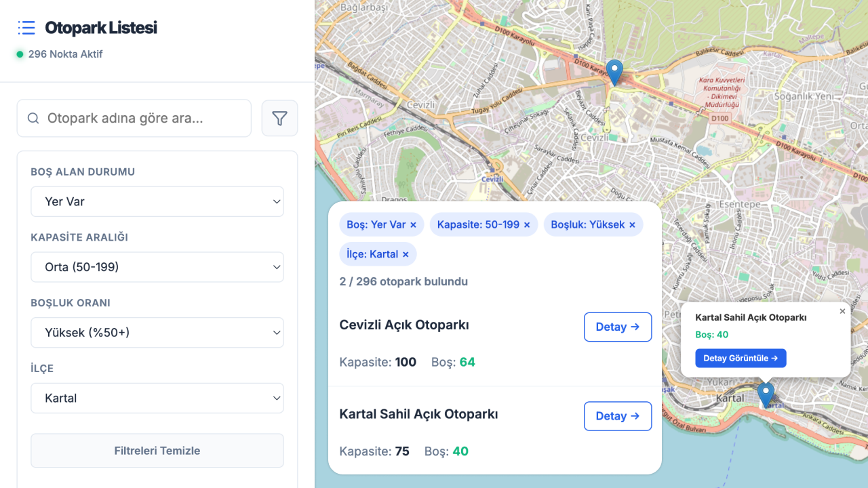Viewport: 868px width, 488px height.
Task: Click Detay Görüntüle in map popup
Action: [741, 359]
